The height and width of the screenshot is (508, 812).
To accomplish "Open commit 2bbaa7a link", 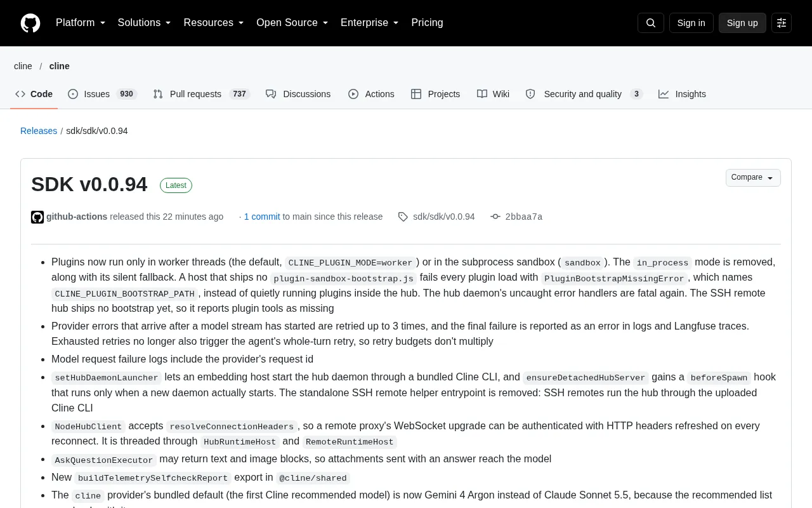I will tap(524, 217).
